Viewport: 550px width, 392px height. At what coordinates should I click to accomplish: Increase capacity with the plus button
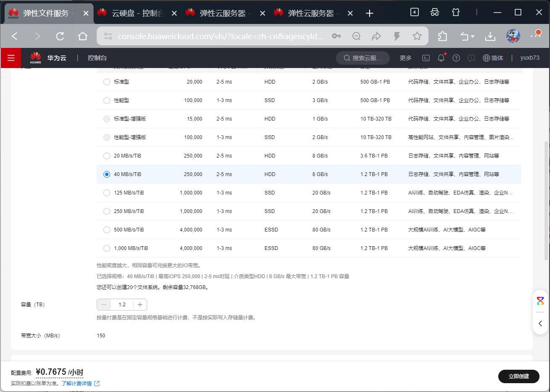tap(140, 305)
